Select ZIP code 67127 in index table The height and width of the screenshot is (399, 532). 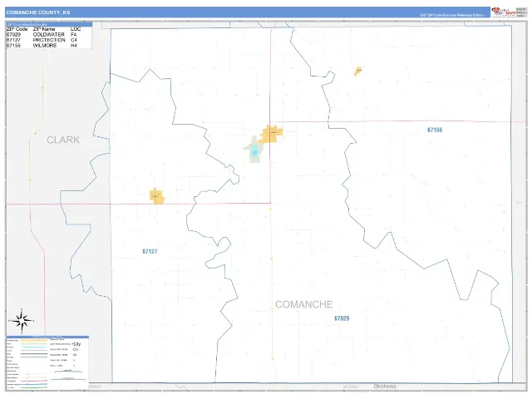pos(13,40)
